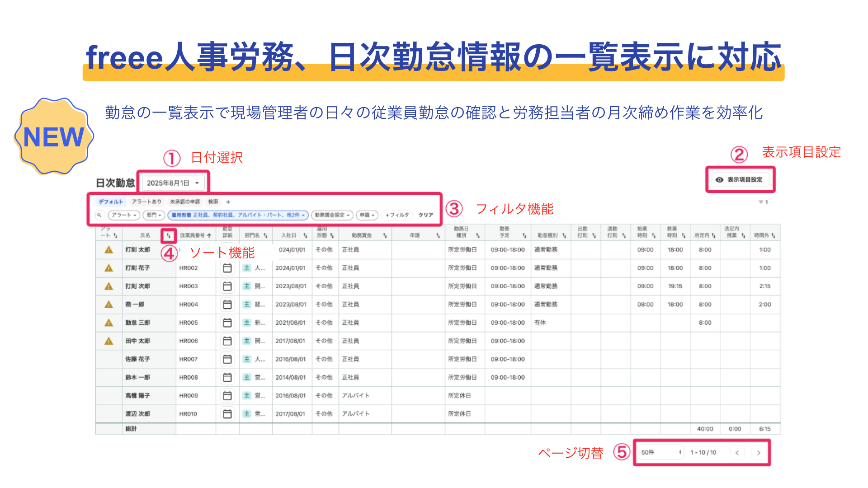Open attendance detail calendar icon for HR010

pyautogui.click(x=227, y=414)
